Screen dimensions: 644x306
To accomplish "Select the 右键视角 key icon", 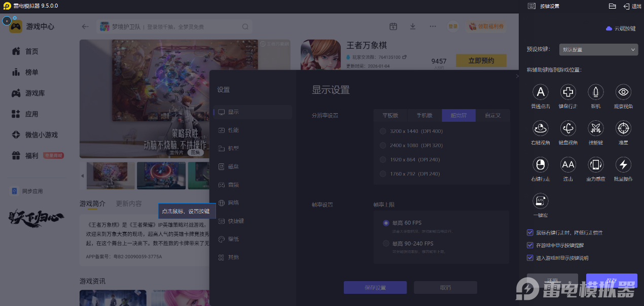I will coord(541,128).
